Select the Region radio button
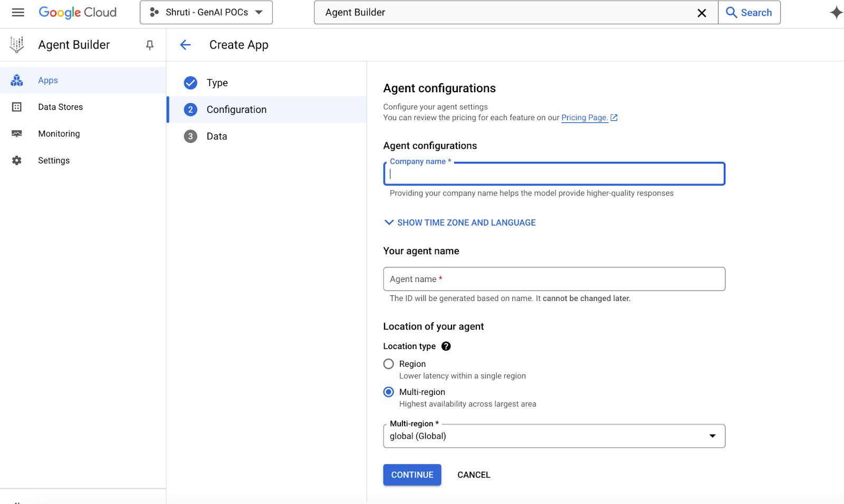The width and height of the screenshot is (844, 504). coord(389,364)
